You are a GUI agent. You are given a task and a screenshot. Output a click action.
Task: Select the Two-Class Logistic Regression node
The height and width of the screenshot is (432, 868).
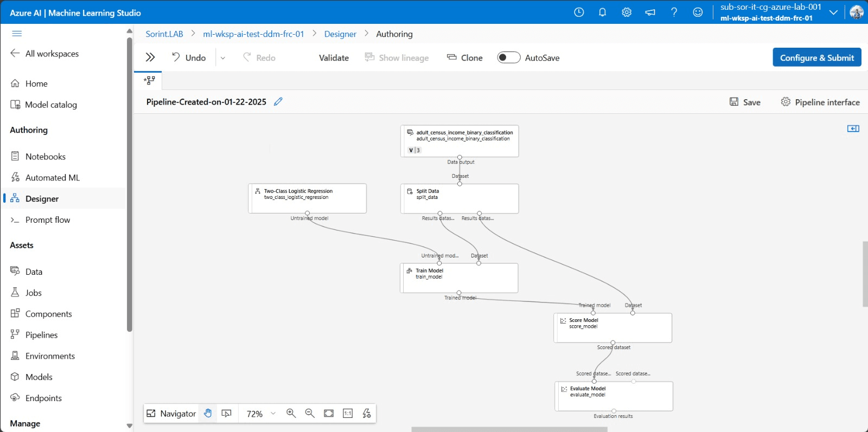point(307,198)
